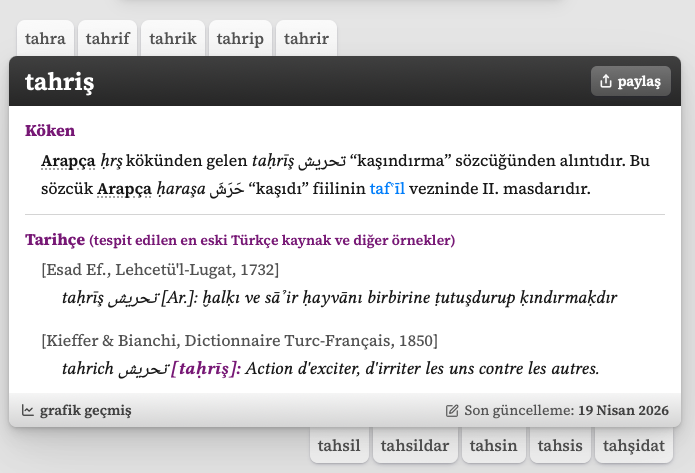Image resolution: width=695 pixels, height=473 pixels.
Task: Follow the tafʿīl link
Action: [x=387, y=188]
